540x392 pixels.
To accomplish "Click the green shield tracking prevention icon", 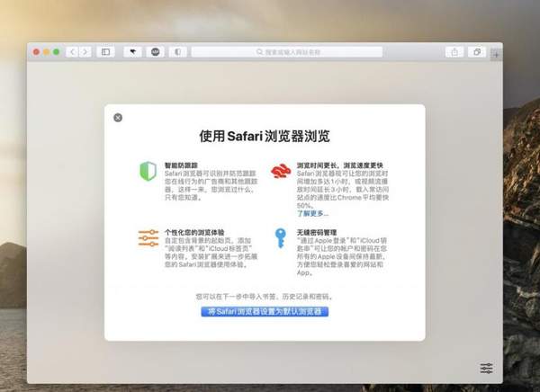I will point(148,171).
